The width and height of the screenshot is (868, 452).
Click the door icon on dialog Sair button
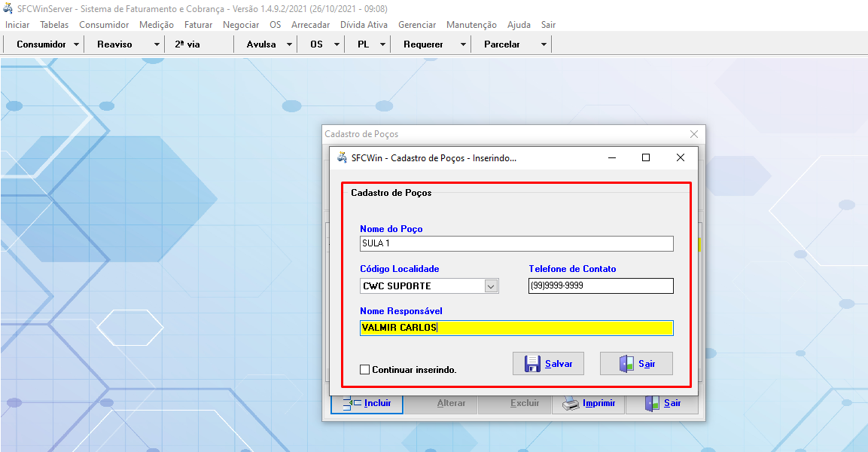click(x=626, y=364)
